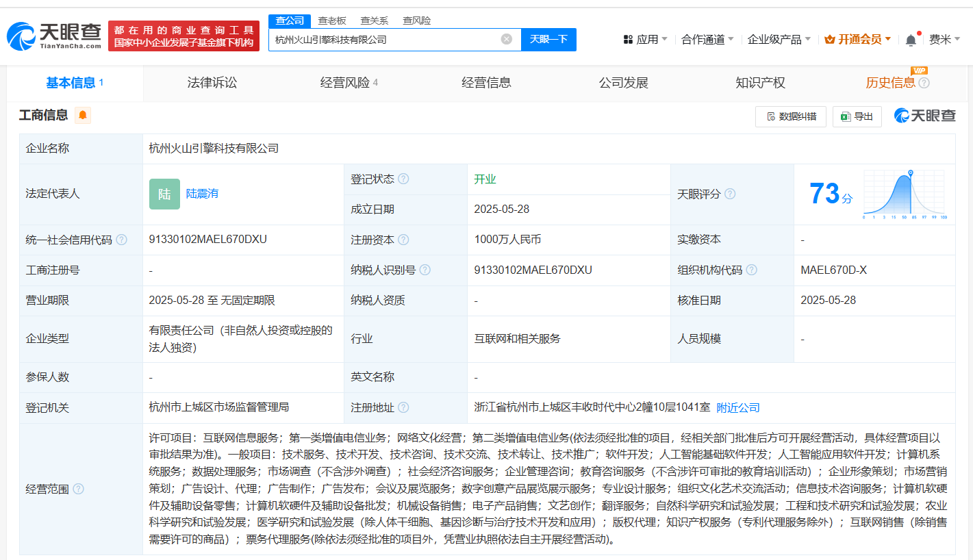The image size is (973, 560).
Task: Click the apps grid icon before 应用
Action: [x=627, y=39]
